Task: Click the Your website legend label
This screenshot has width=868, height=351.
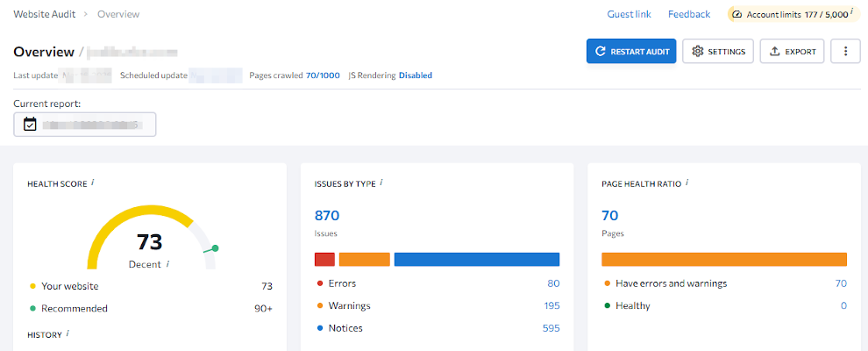Action: coord(70,286)
